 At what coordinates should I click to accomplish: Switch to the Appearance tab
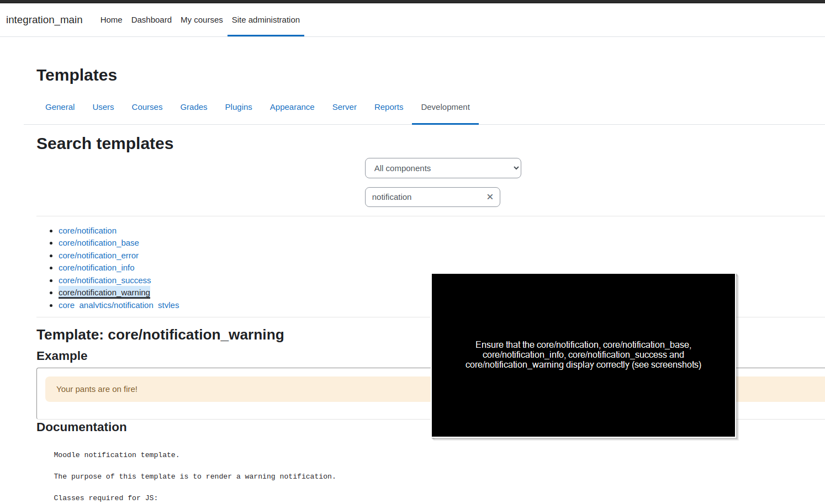click(292, 107)
